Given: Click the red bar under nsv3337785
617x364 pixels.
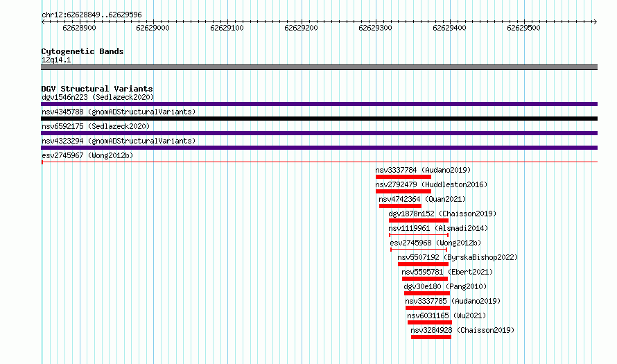Looking at the screenshot, I should (x=428, y=308).
